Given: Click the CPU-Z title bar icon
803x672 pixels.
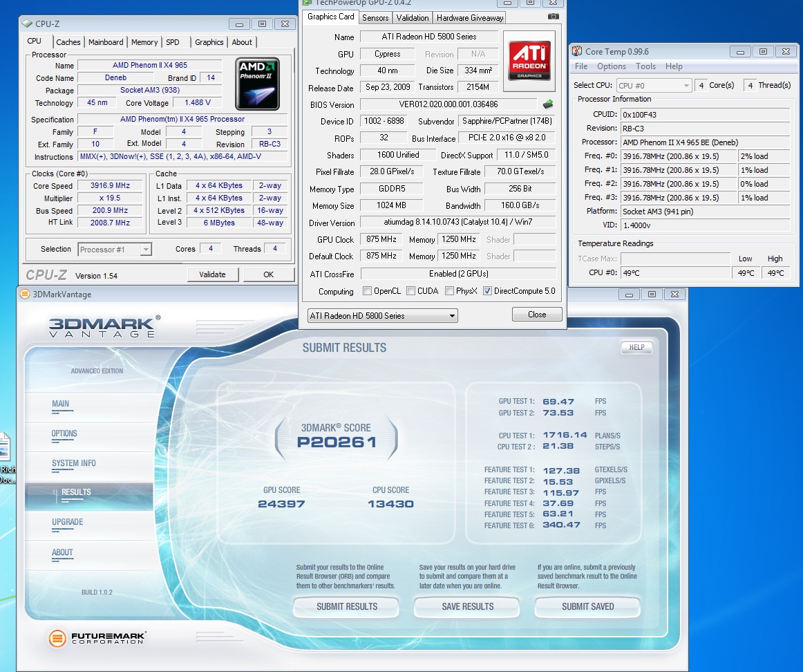Looking at the screenshot, I should pyautogui.click(x=27, y=24).
